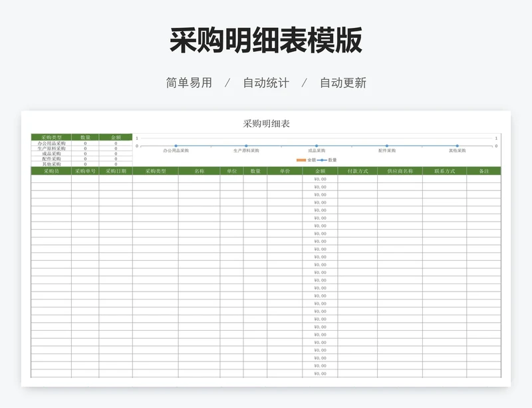Click the 金额 value for 其他采购 in summary
This screenshot has width=532, height=408.
point(116,164)
